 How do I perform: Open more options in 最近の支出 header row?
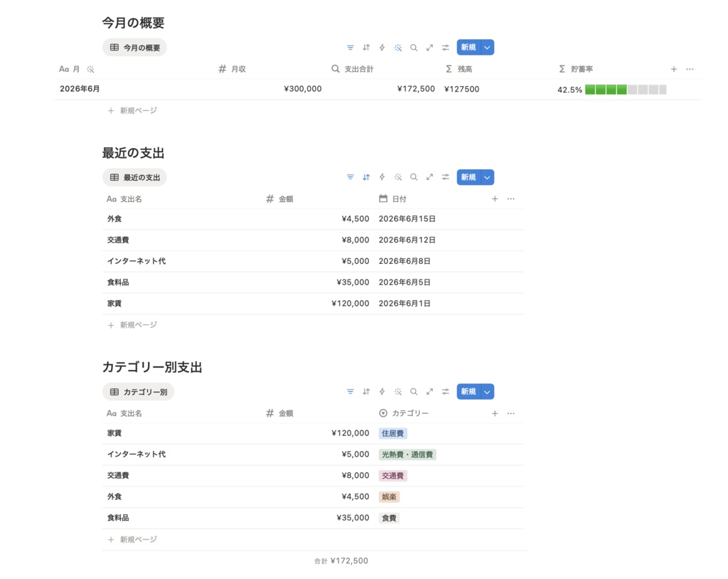coord(510,199)
